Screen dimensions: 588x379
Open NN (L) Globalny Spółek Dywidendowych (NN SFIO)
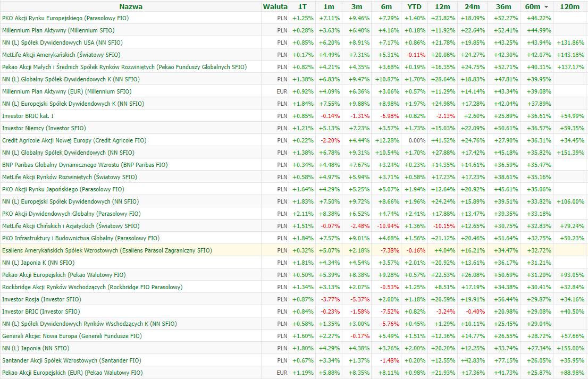click(68, 153)
